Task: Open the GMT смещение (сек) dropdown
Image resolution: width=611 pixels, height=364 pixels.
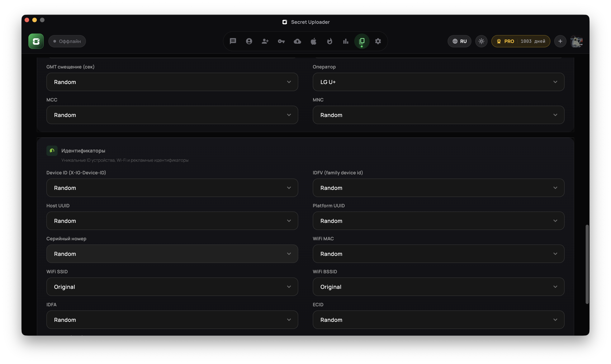Action: pos(172,82)
